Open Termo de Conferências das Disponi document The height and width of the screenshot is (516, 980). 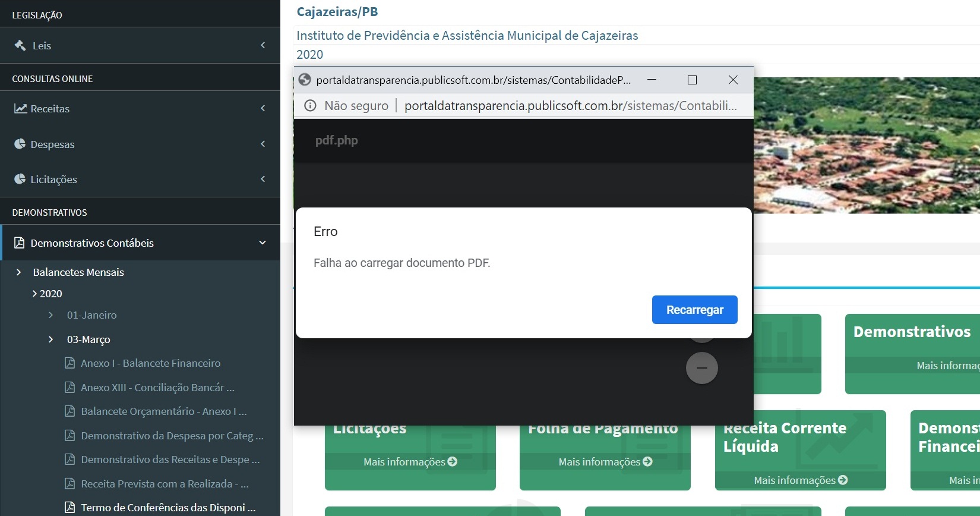click(x=168, y=508)
